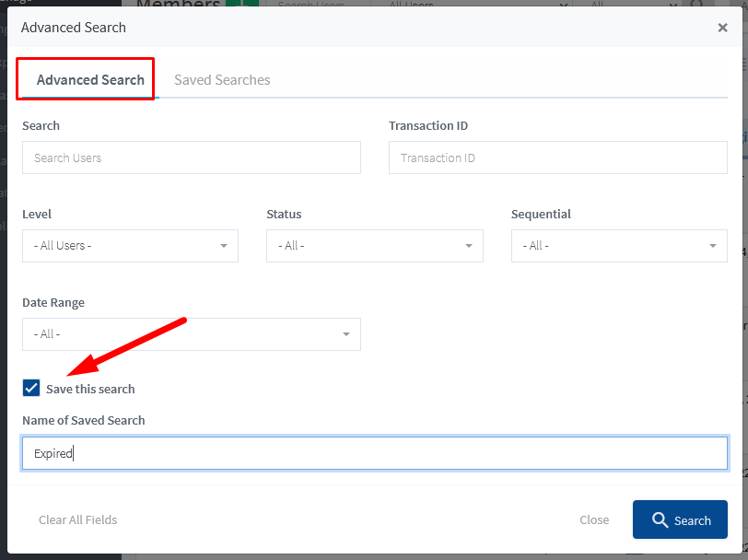Click the magnifier icon in the Search button
This screenshot has width=748, height=560.
coord(660,520)
